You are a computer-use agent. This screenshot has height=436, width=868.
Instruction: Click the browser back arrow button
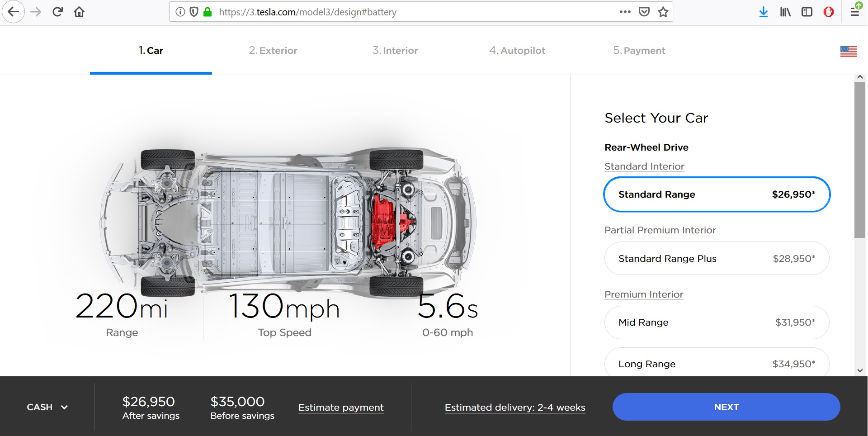point(13,12)
